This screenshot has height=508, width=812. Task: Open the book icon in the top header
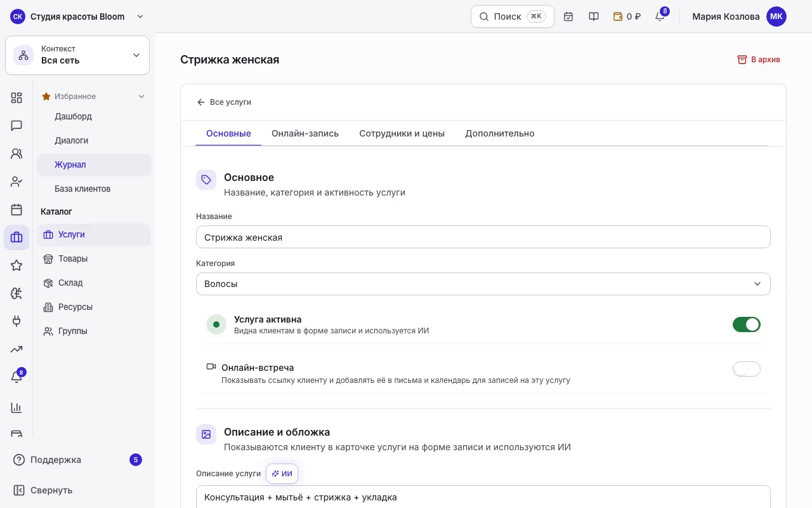(594, 17)
